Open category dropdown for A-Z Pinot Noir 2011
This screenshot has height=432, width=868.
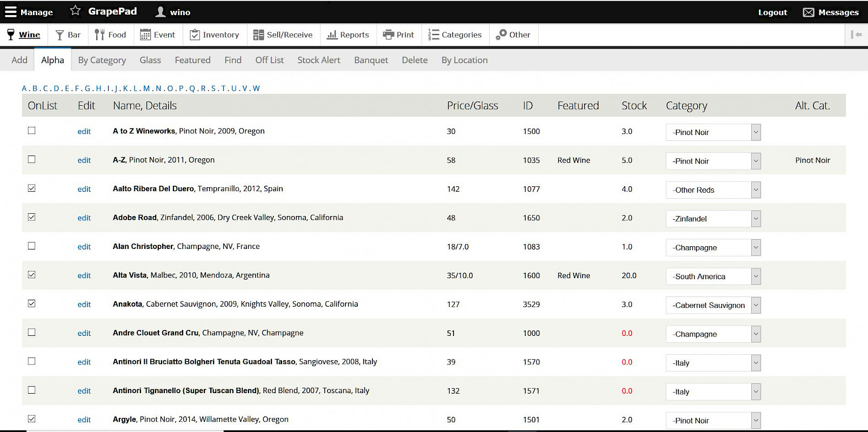(x=713, y=161)
